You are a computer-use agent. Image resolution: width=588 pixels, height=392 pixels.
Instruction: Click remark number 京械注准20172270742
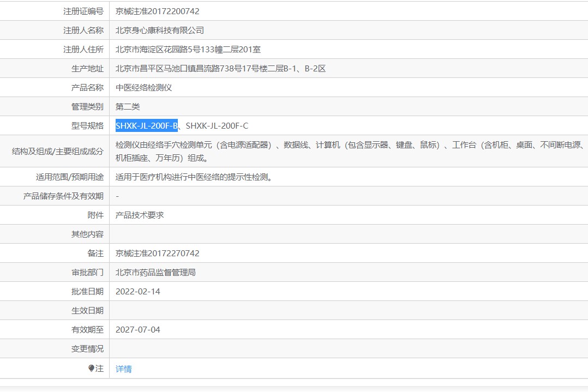point(157,254)
